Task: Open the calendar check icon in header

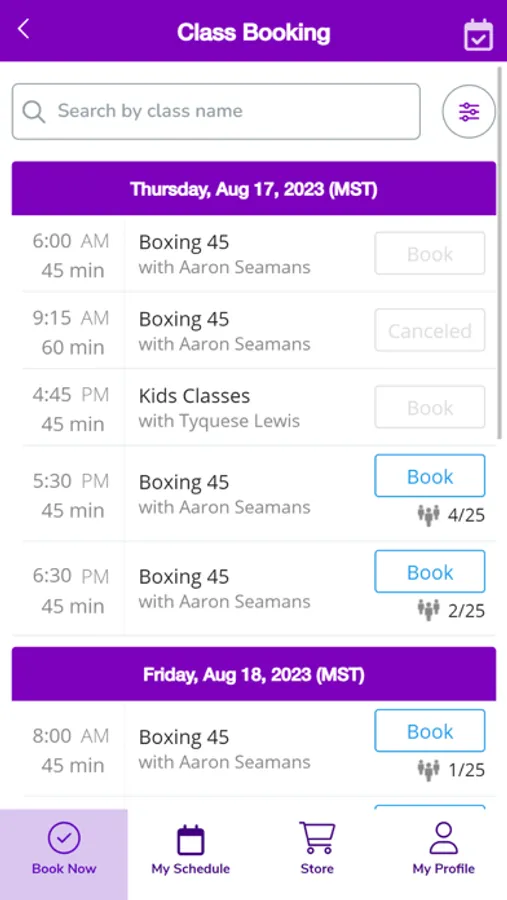Action: (x=478, y=35)
